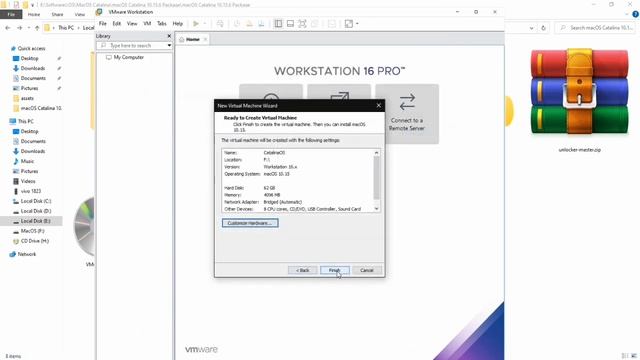The image size is (640, 360).
Task: Open the Share ribbon tab in File Explorer
Action: tap(57, 14)
